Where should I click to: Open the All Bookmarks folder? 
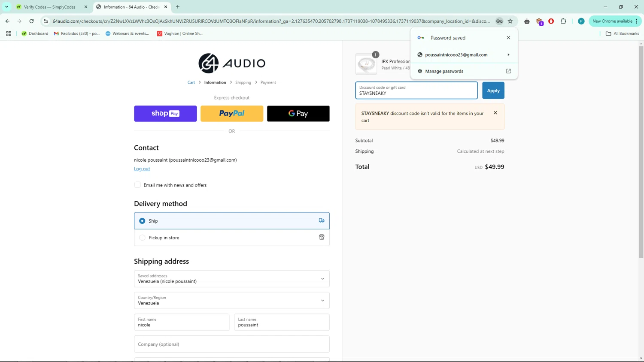622,33
